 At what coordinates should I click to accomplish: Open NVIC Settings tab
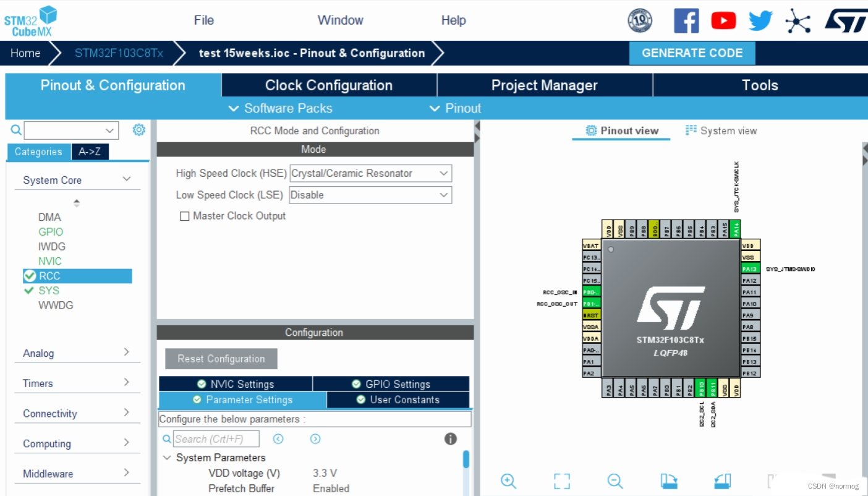click(x=236, y=384)
